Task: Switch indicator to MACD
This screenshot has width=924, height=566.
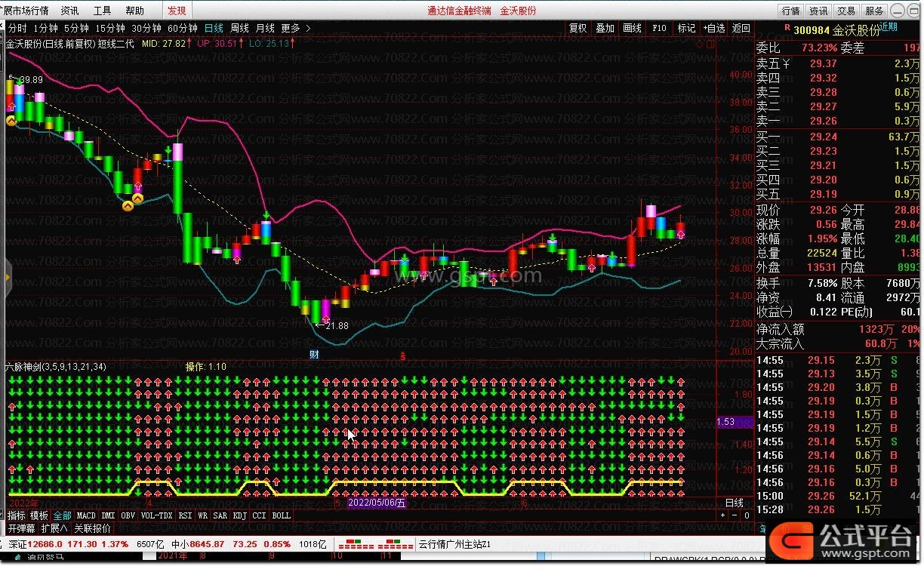Action: [x=86, y=515]
